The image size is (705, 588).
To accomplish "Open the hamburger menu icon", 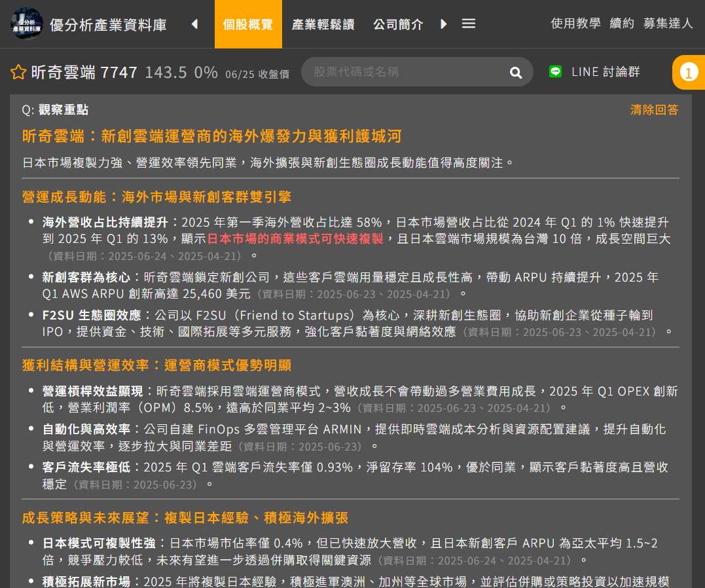I will (469, 24).
